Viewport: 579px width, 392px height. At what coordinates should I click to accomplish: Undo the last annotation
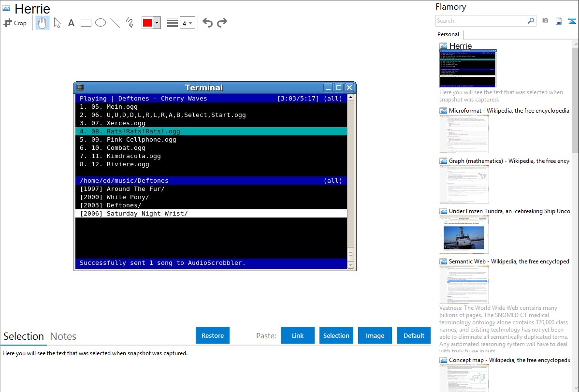click(207, 23)
